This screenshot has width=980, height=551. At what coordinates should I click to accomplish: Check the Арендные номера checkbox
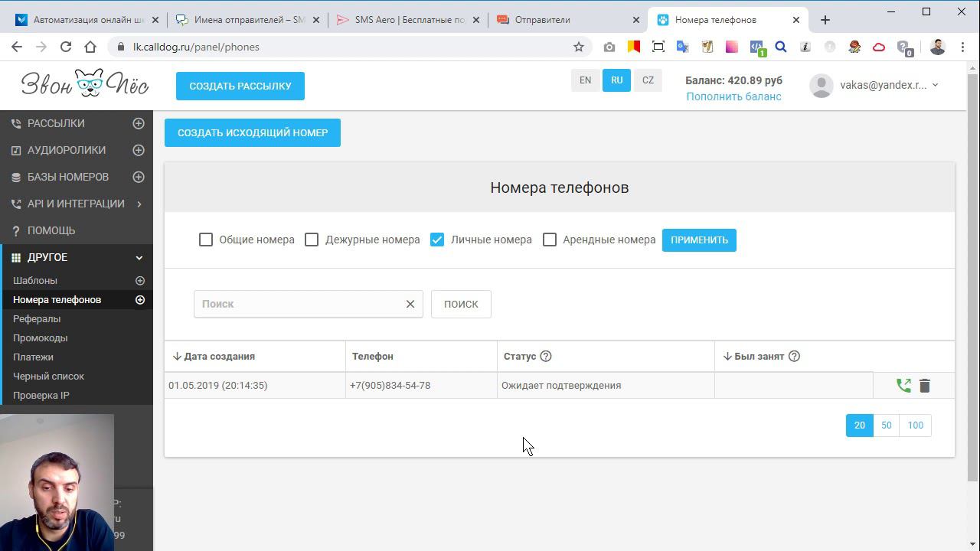click(x=550, y=240)
